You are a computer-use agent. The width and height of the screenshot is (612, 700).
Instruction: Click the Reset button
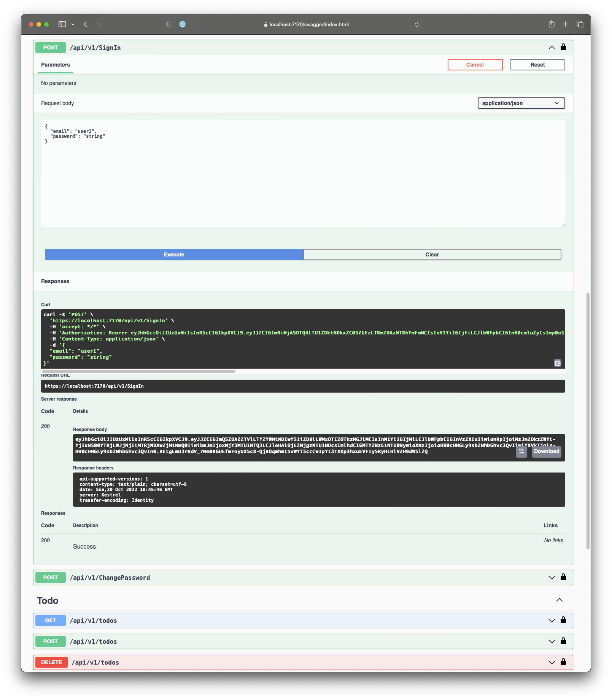point(537,64)
